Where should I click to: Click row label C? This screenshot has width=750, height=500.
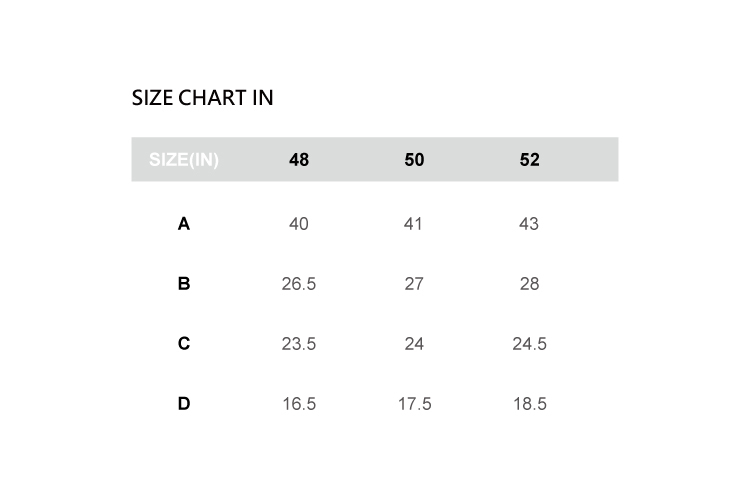point(184,344)
